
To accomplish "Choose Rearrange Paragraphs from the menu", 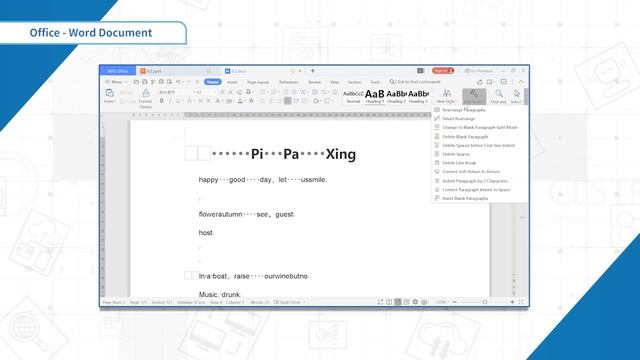I will 463,110.
